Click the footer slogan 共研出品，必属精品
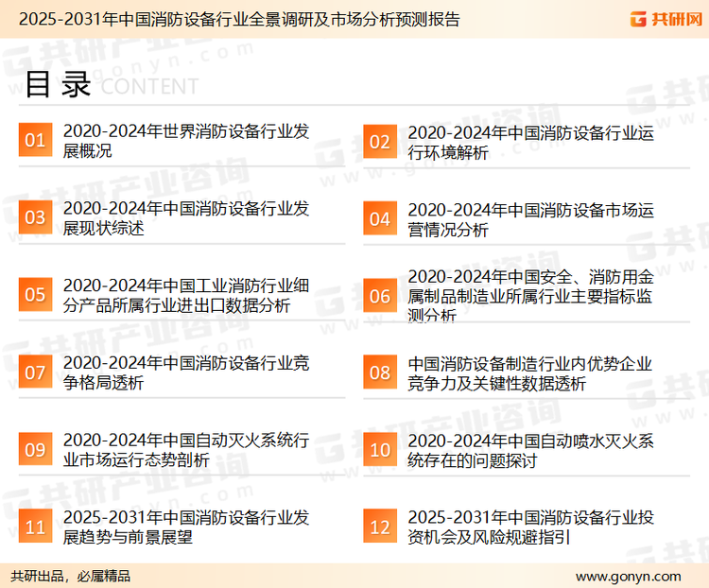 click(x=71, y=577)
